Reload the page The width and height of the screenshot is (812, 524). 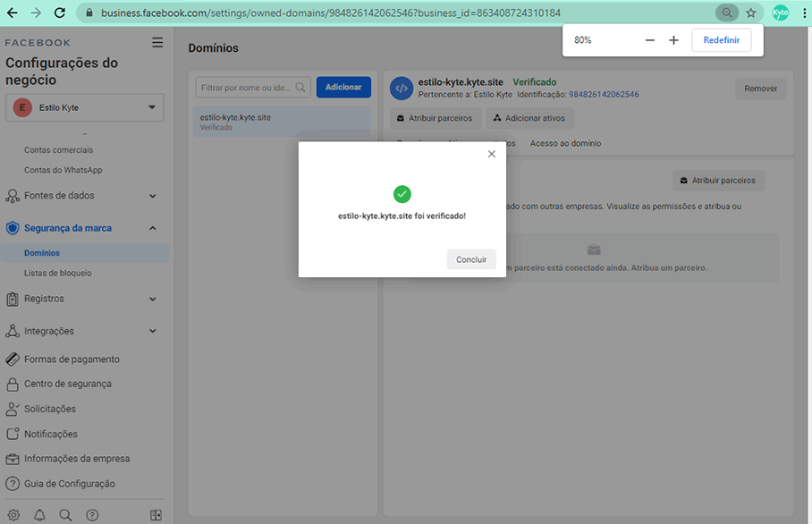tap(60, 13)
